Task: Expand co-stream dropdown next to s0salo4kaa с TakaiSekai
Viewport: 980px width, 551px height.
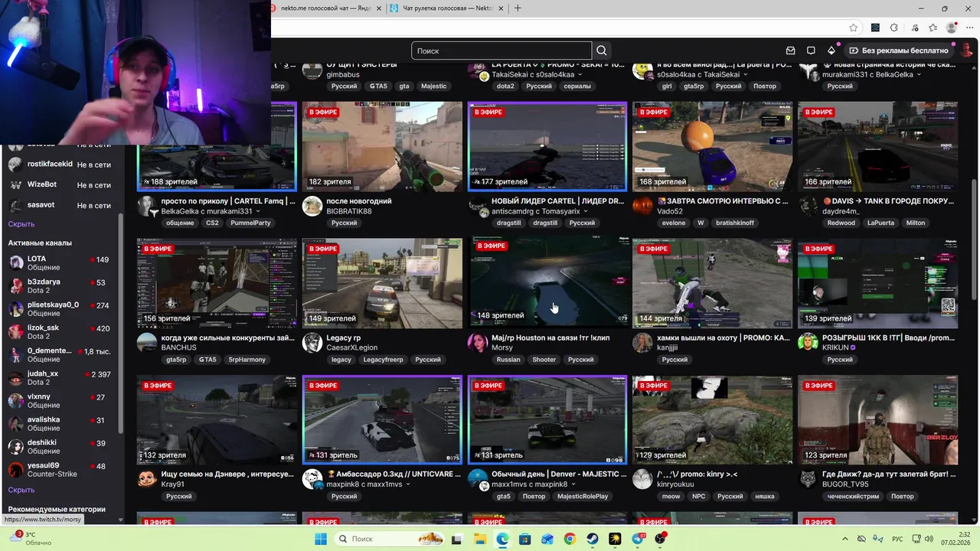Action: pyautogui.click(x=745, y=75)
